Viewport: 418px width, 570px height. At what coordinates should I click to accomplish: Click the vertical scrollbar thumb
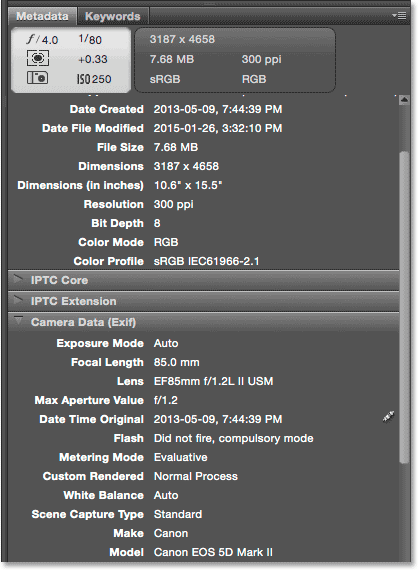[x=404, y=307]
